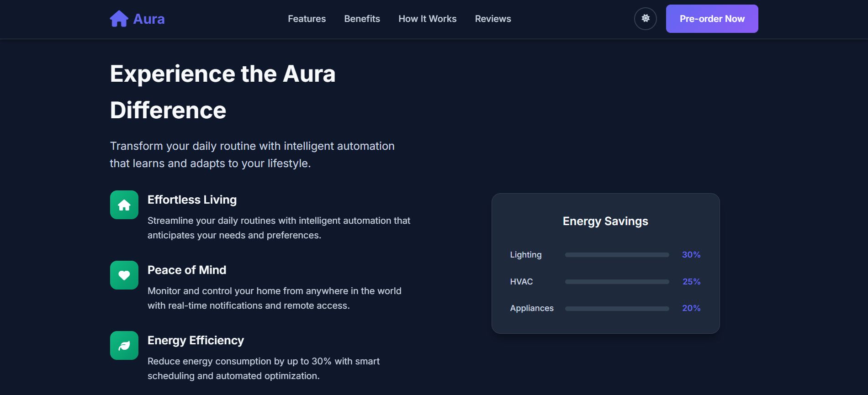Click the Energy Savings card title

click(605, 221)
